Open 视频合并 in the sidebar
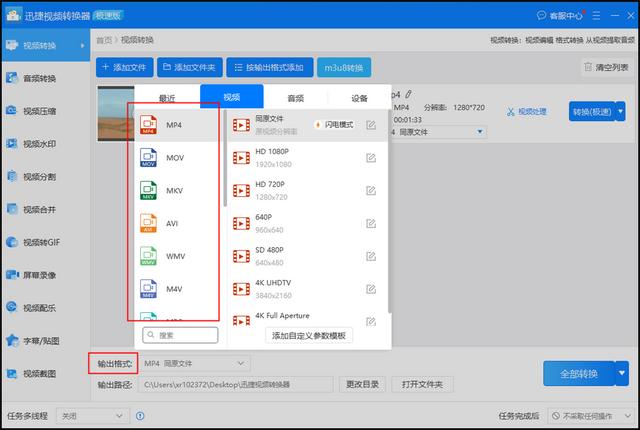The width and height of the screenshot is (640, 430). 45,210
